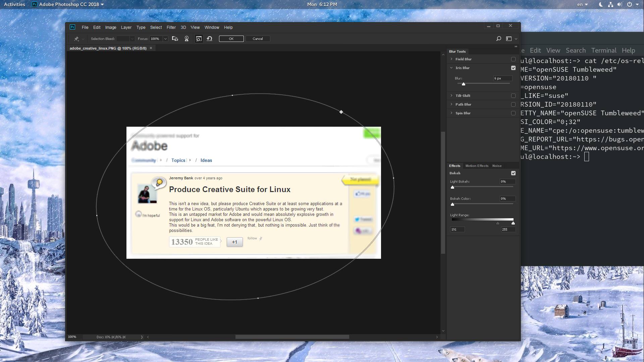Click the Cancel button

coord(258,39)
